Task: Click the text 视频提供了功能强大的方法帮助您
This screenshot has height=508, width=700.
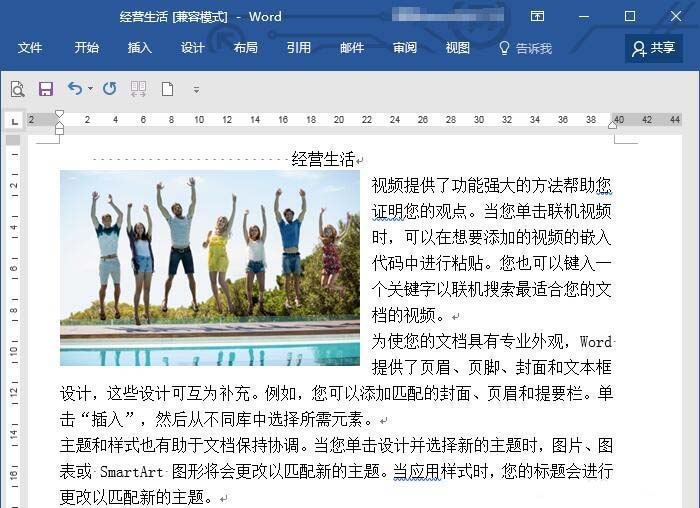Action: pyautogui.click(x=492, y=185)
